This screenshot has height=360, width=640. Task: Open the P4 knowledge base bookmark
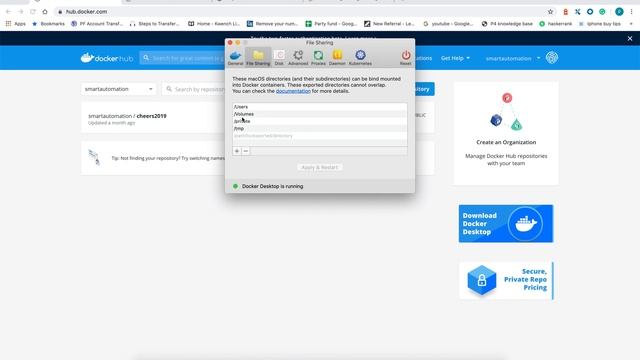click(x=507, y=24)
